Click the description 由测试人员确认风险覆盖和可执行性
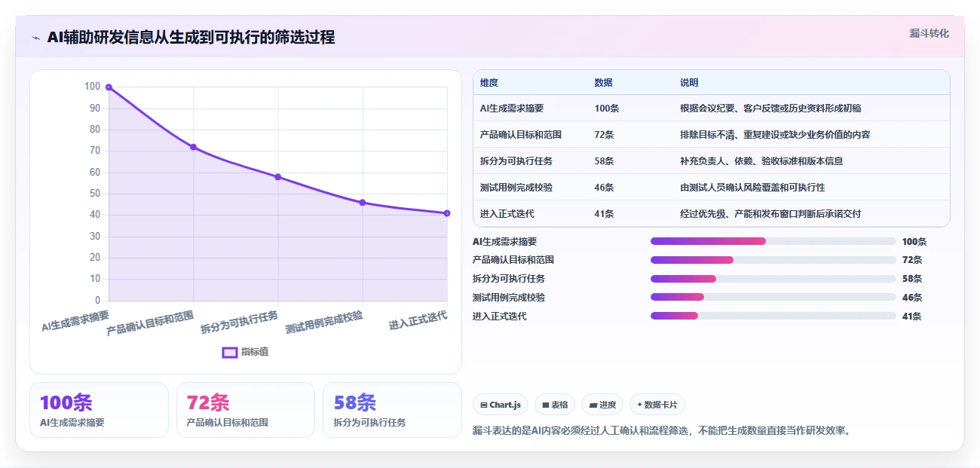Image resolution: width=980 pixels, height=468 pixels. (x=752, y=187)
